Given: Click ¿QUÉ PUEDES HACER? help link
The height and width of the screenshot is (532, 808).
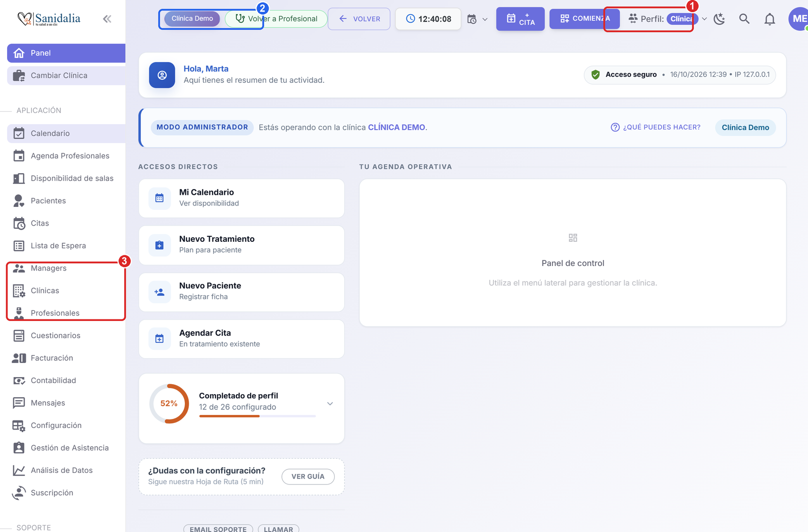Looking at the screenshot, I should click(655, 127).
